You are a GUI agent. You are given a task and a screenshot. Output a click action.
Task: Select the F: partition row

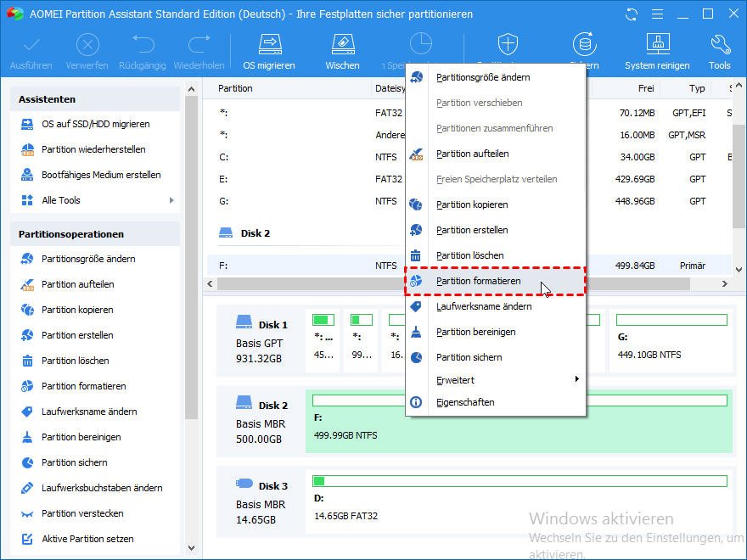tap(469, 266)
